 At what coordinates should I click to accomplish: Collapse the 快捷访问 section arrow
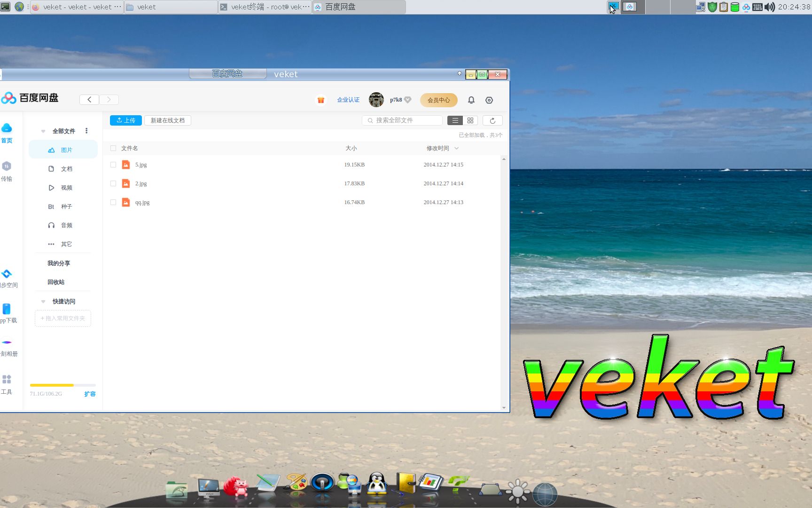click(43, 302)
